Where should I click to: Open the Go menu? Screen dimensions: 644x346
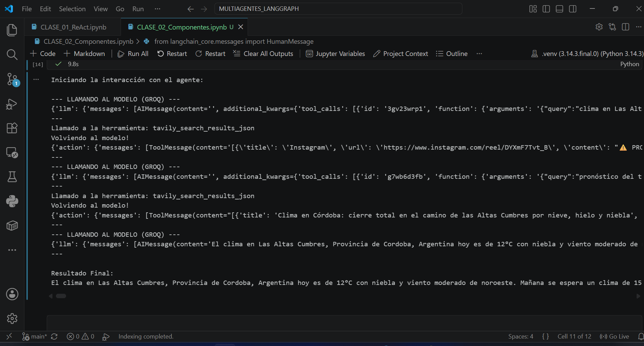(120, 9)
